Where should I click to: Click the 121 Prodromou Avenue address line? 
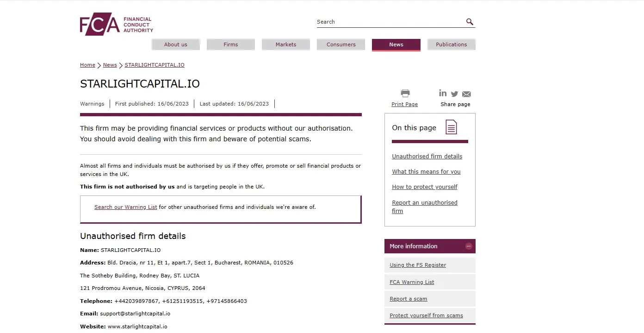pos(142,288)
